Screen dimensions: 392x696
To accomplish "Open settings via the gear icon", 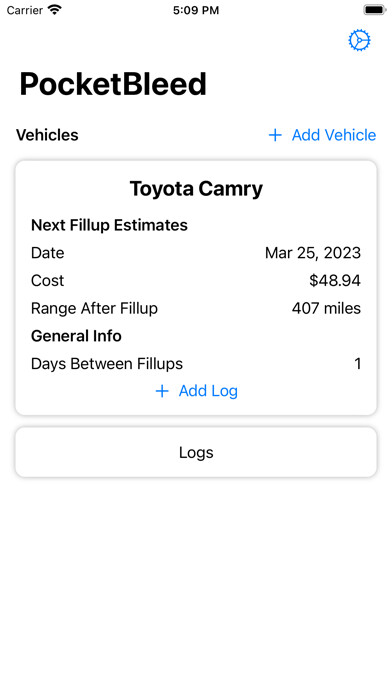I will tap(359, 40).
